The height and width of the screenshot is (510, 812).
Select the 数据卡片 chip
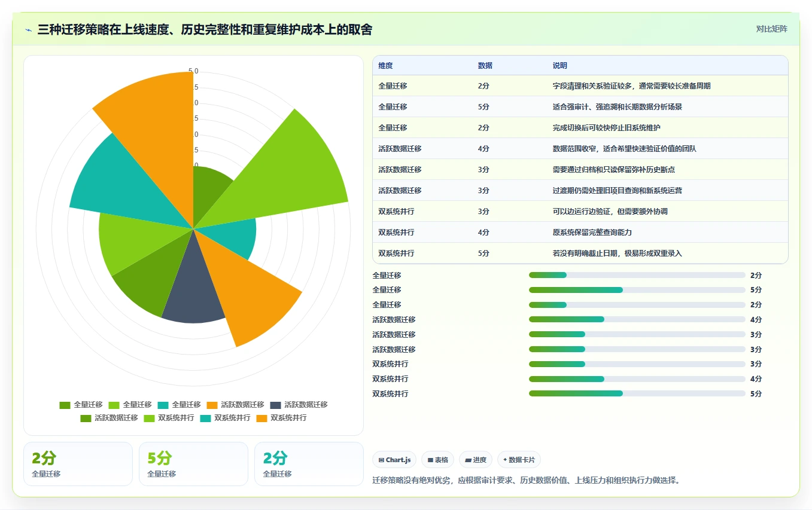519,460
